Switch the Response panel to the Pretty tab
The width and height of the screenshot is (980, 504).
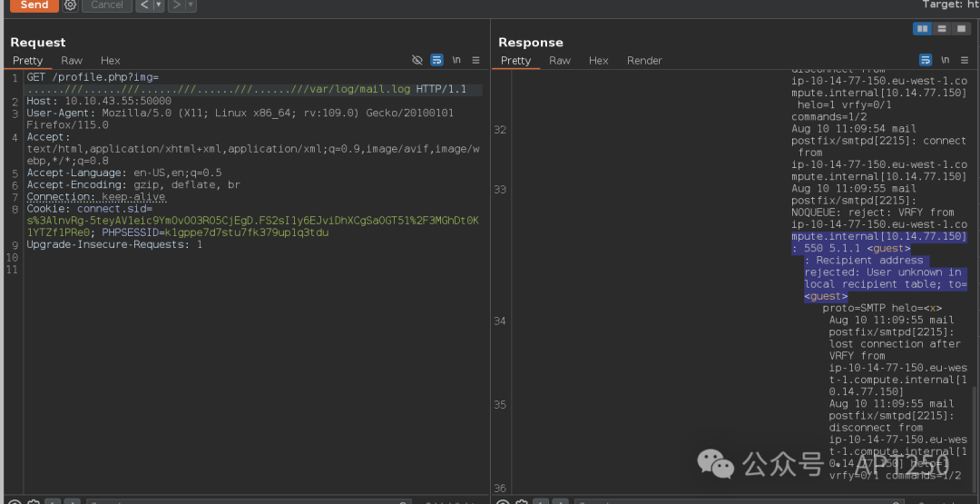(x=515, y=60)
